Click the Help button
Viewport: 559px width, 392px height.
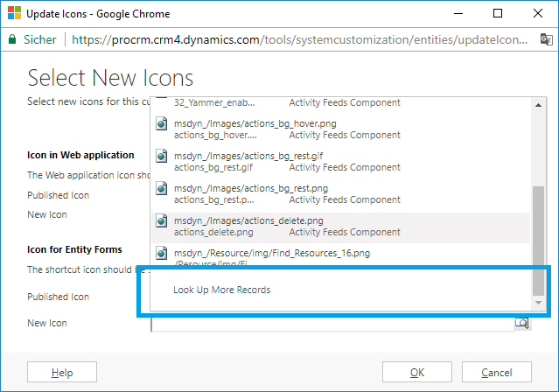point(62,372)
